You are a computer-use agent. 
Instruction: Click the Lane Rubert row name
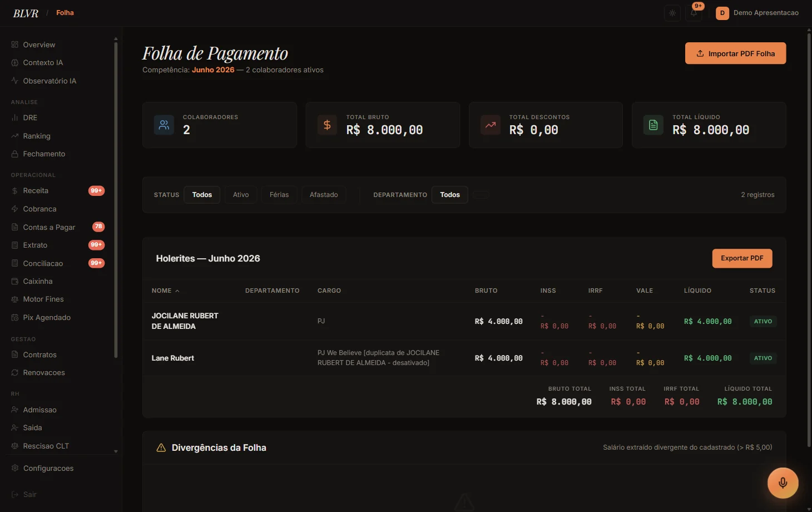coord(173,358)
